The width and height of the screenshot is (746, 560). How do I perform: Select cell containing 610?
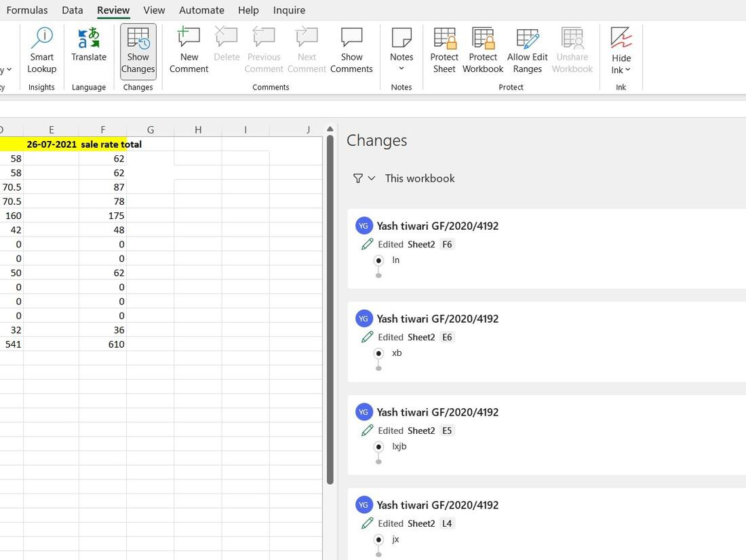coord(103,344)
